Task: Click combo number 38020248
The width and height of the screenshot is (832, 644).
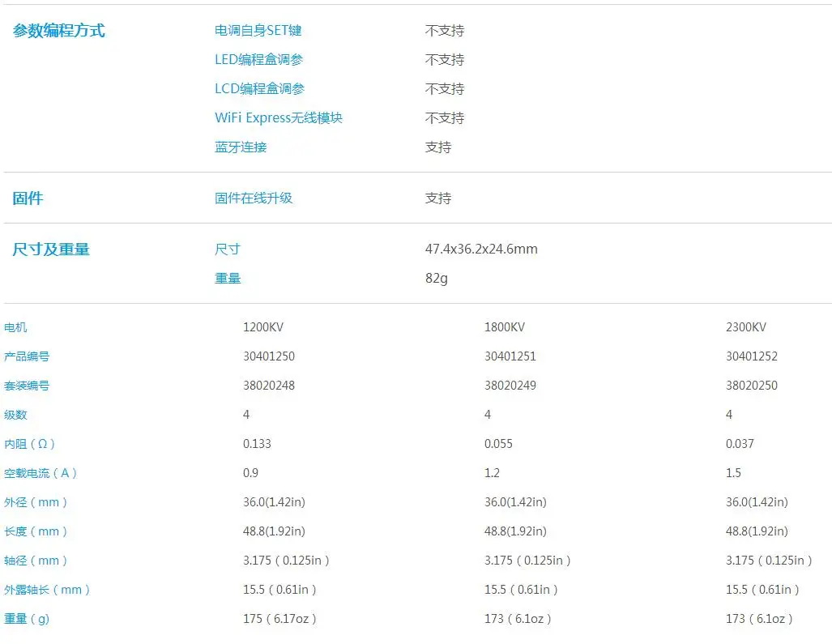Action: pyautogui.click(x=269, y=386)
